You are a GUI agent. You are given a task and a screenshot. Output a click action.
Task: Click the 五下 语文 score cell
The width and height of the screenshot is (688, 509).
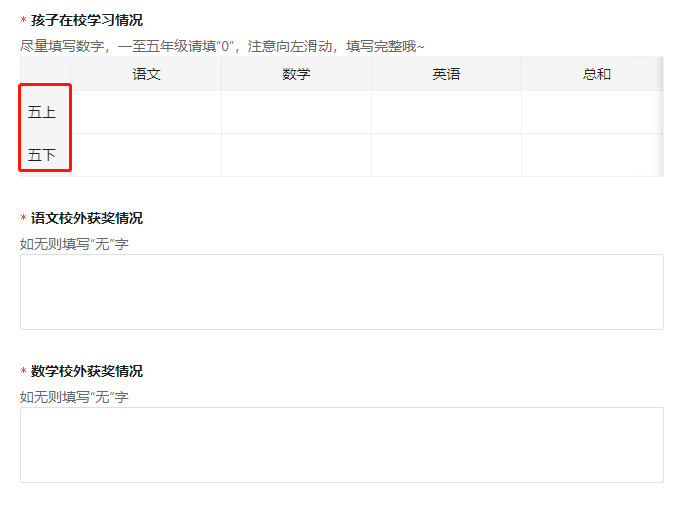147,155
